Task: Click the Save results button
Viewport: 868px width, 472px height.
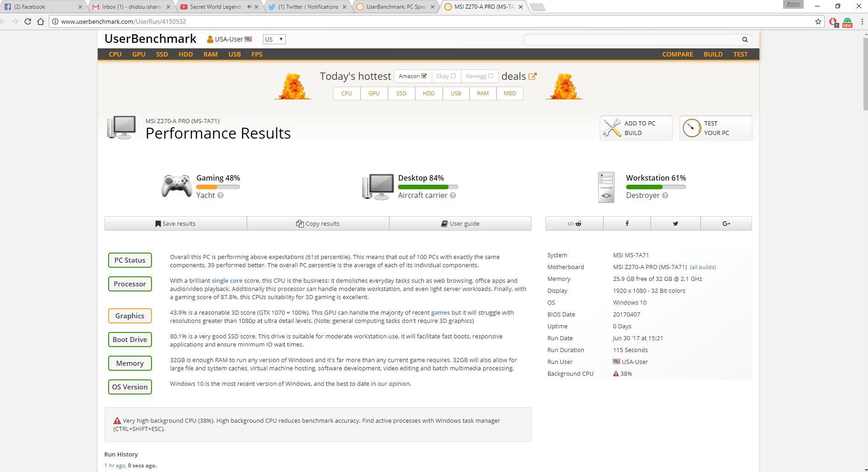Action: [176, 223]
